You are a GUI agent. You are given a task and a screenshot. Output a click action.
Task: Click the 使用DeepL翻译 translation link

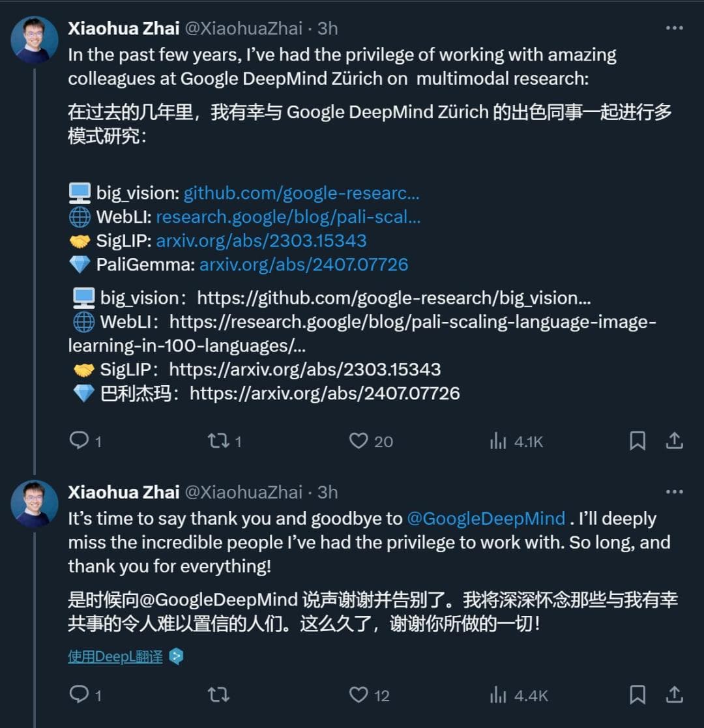tap(115, 656)
